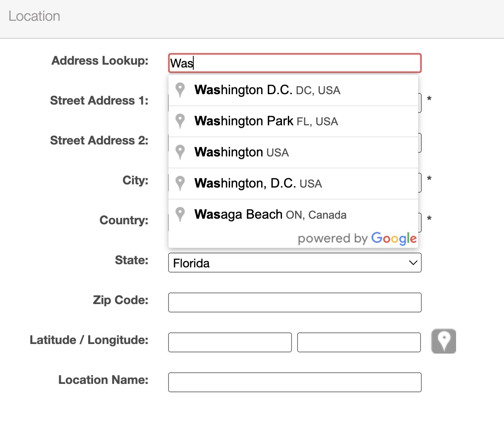Click the pin icon next to Wasaga Beach

pos(180,214)
